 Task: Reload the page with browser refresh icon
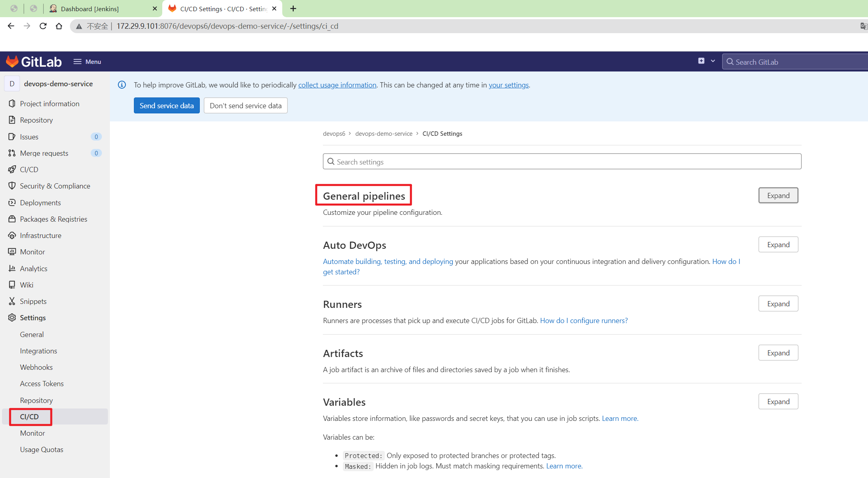click(43, 26)
